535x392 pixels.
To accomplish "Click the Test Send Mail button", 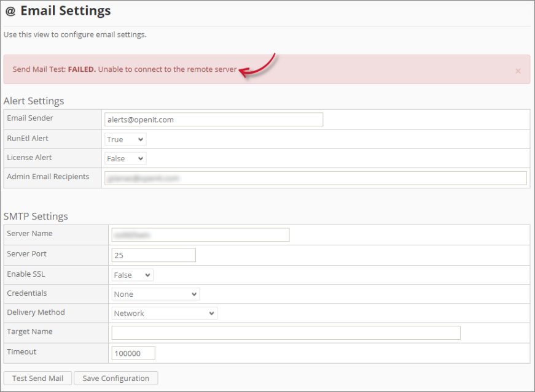I will click(x=37, y=378).
